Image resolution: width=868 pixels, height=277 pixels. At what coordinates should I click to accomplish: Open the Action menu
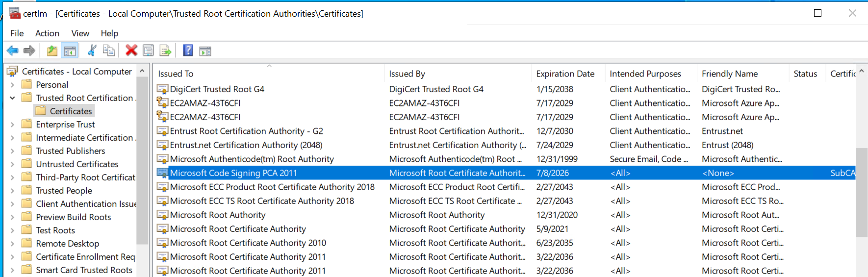click(x=47, y=33)
